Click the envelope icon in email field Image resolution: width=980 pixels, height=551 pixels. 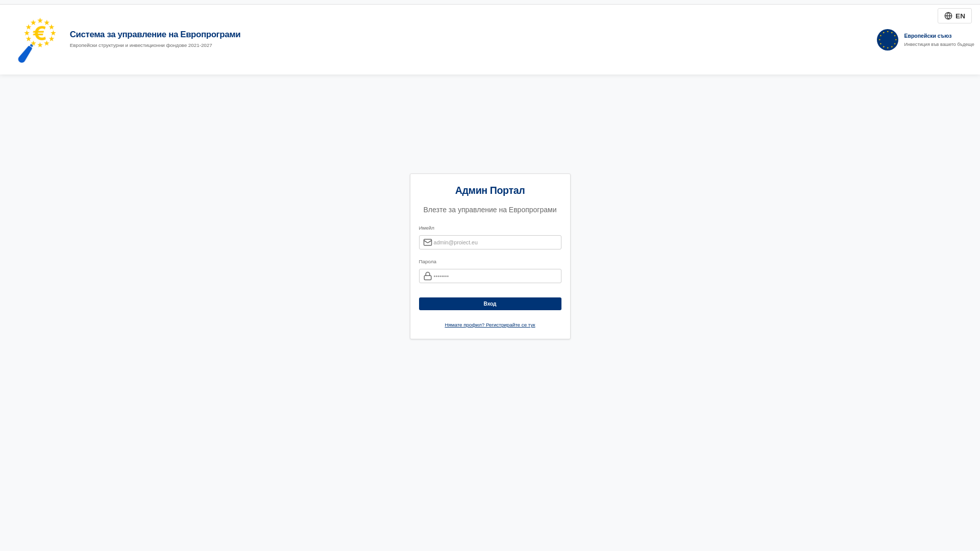pos(428,242)
